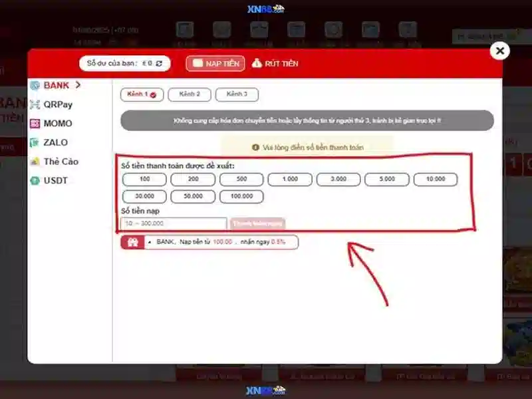Choose the 1.000 suggested amount
Screen dimensions: 532x399
290,180
